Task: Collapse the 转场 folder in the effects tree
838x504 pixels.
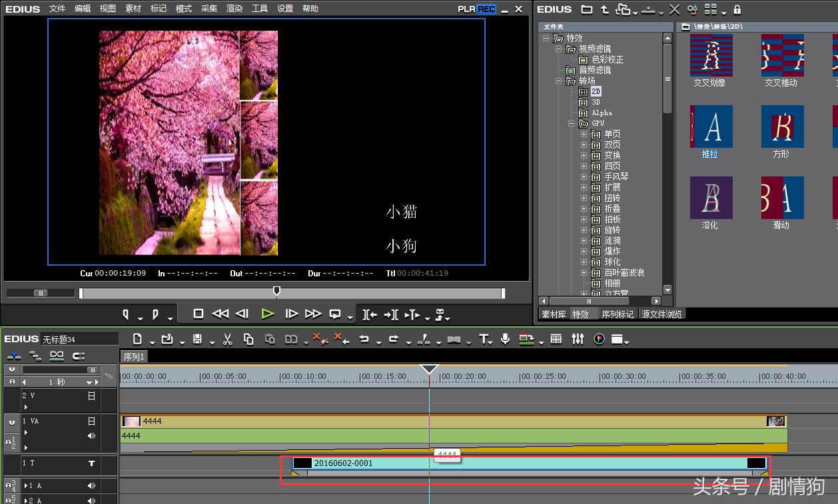Action: click(x=559, y=81)
